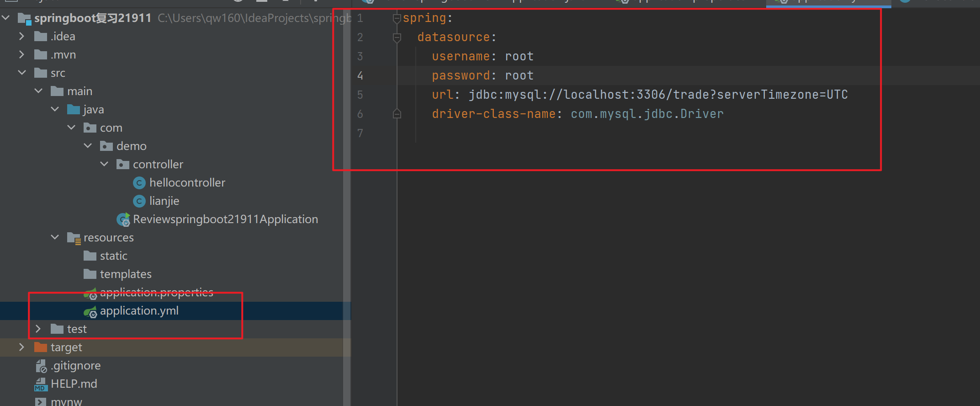Collapse the java source folder
Viewport: 980px width, 406px height.
55,109
